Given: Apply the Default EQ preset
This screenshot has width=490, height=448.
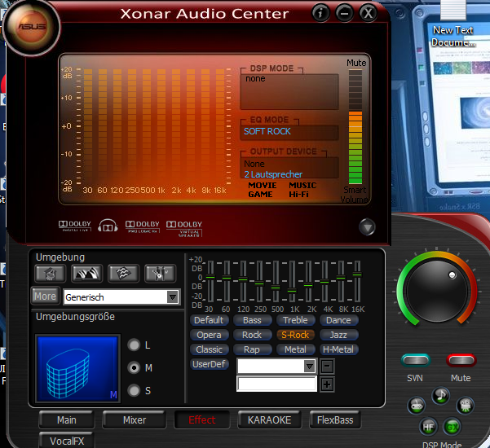Looking at the screenshot, I should click(x=209, y=320).
